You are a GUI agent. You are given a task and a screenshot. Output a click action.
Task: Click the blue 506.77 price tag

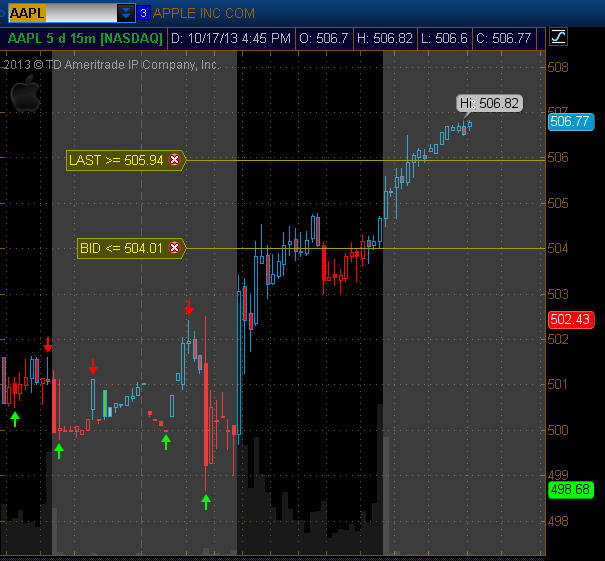[571, 122]
